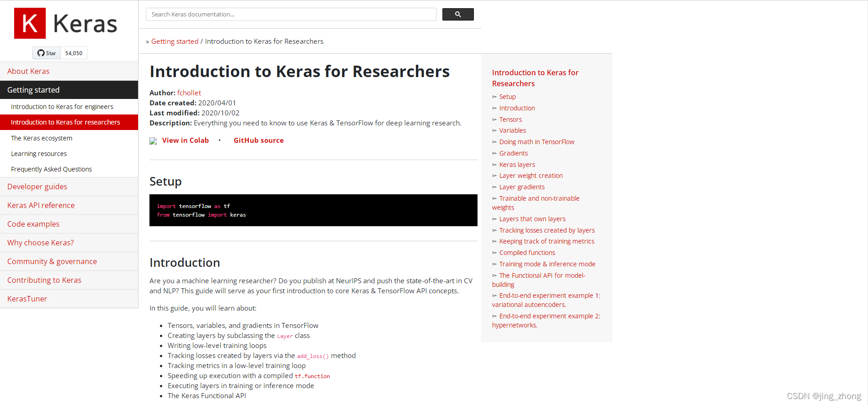868x405 pixels.
Task: Open The Keras ecosystem page
Action: click(x=69, y=138)
